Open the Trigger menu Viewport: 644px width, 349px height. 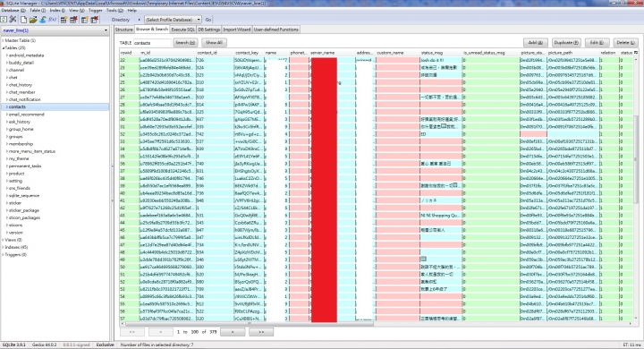(x=96, y=10)
